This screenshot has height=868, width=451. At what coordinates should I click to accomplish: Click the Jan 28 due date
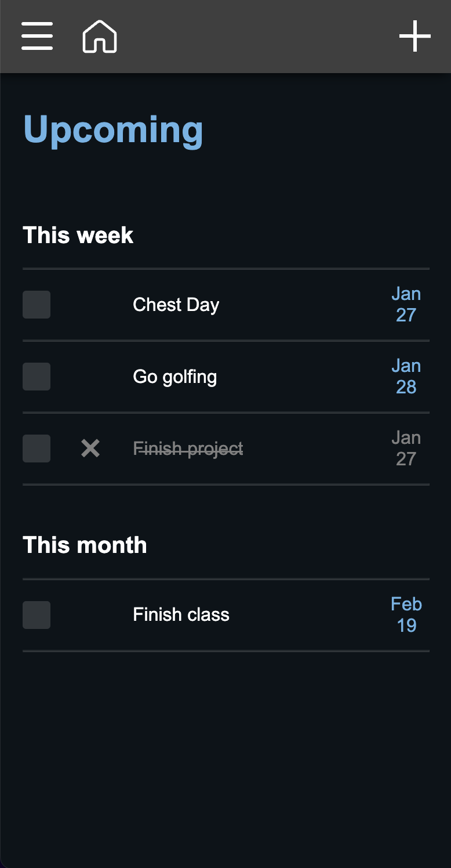[x=406, y=376]
